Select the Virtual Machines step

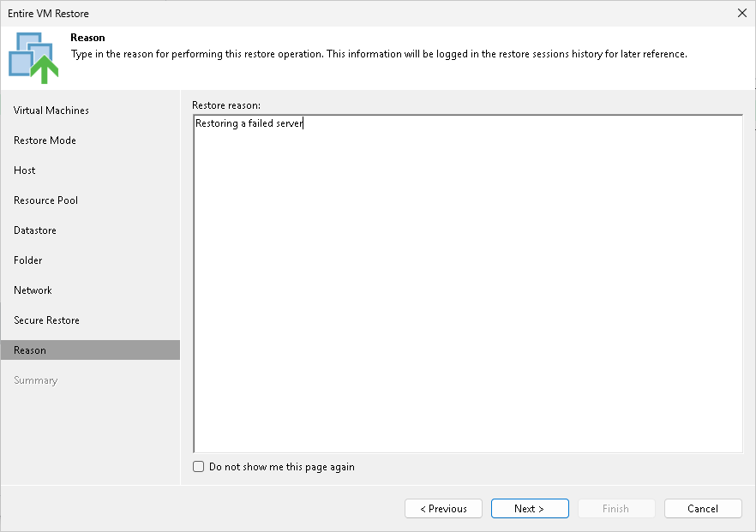click(x=50, y=110)
